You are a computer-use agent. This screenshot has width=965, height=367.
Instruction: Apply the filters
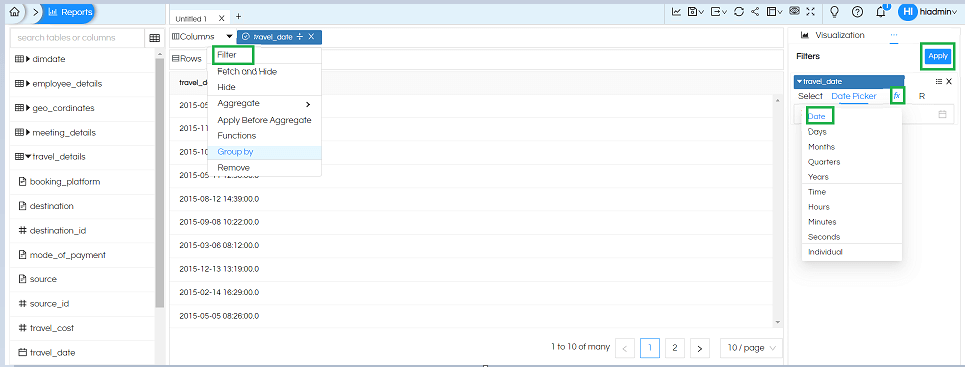(x=938, y=56)
